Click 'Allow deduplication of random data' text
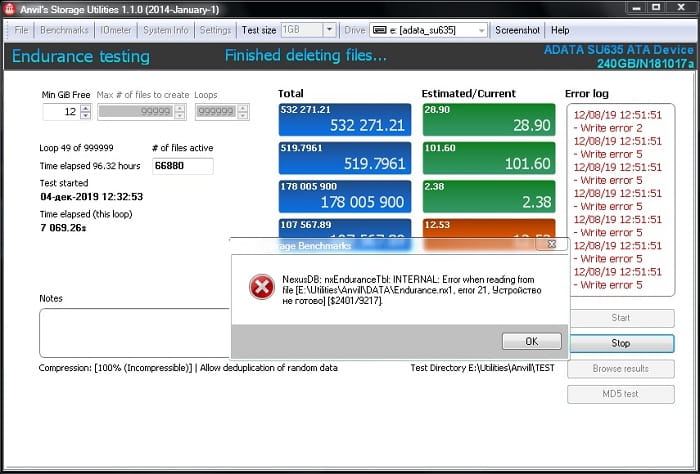700x474 pixels. (x=269, y=368)
